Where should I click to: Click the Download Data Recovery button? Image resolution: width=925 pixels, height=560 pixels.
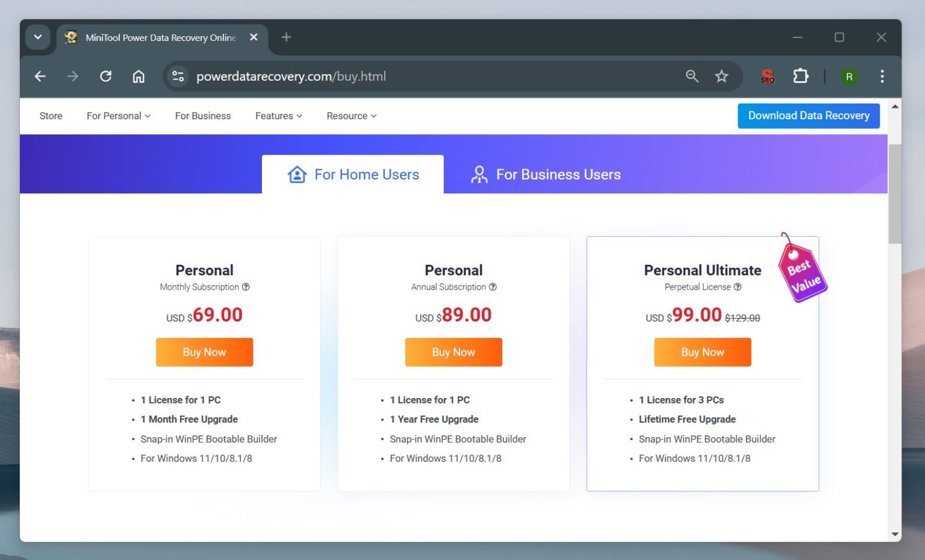click(808, 116)
